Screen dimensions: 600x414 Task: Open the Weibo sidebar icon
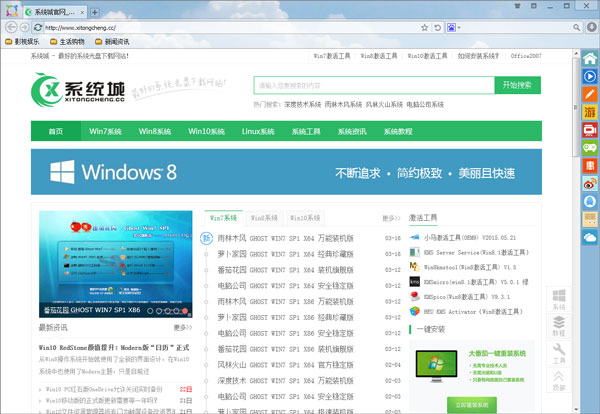(x=590, y=184)
